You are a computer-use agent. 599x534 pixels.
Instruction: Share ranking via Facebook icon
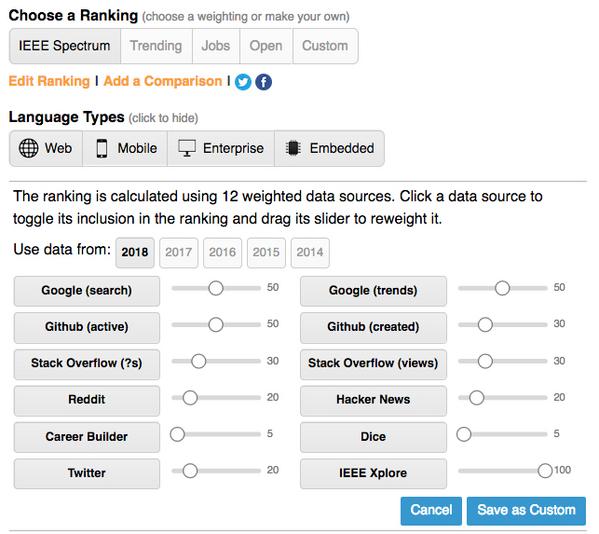coord(264,82)
